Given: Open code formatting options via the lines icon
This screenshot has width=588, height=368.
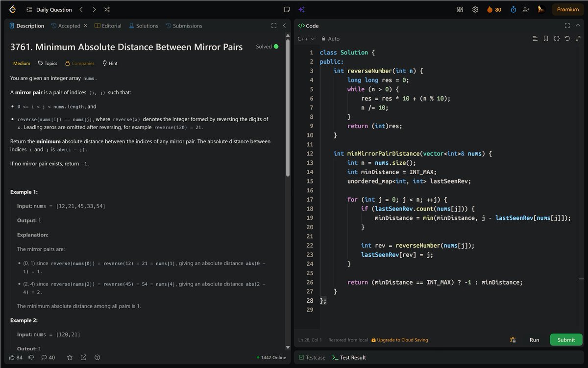Looking at the screenshot, I should point(535,38).
